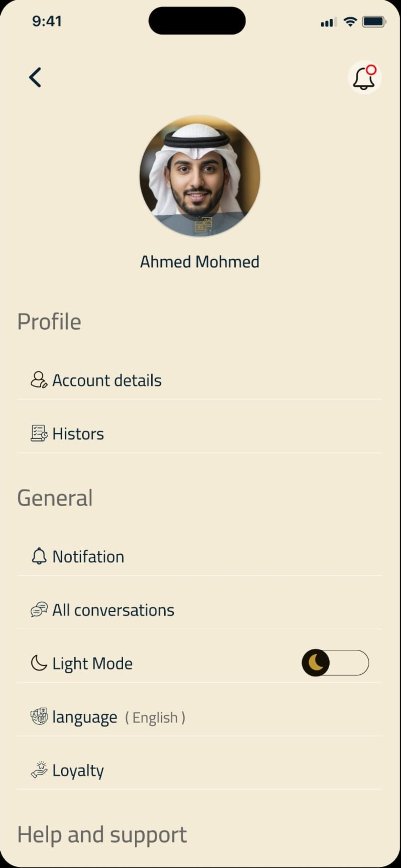Click the Notifation bell icon in General
This screenshot has width=401, height=868.
[39, 556]
